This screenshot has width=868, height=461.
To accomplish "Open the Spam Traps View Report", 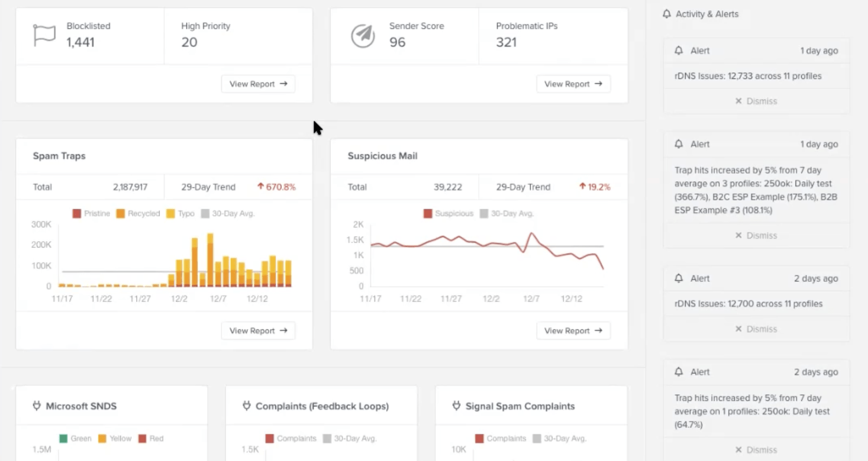I will (258, 331).
